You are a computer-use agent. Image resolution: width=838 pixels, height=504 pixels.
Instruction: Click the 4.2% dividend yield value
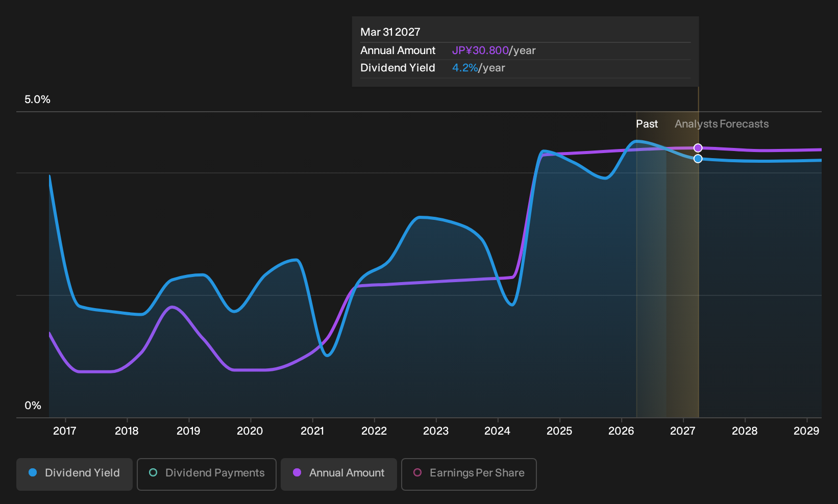coord(465,68)
